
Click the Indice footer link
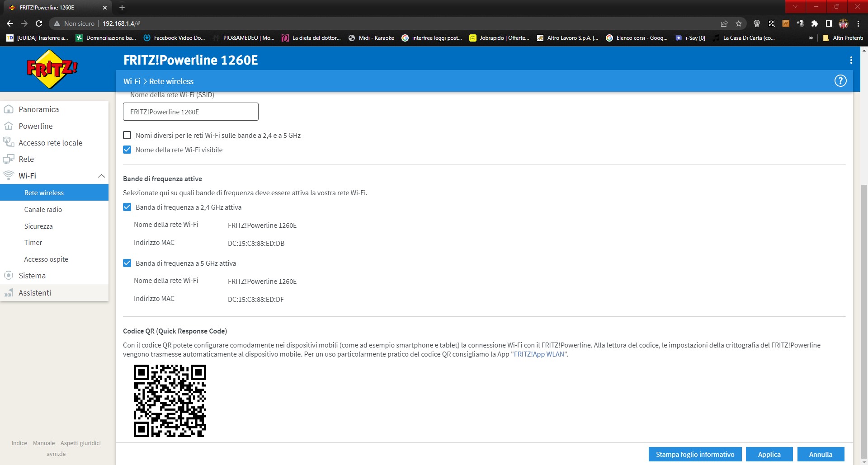click(x=19, y=443)
